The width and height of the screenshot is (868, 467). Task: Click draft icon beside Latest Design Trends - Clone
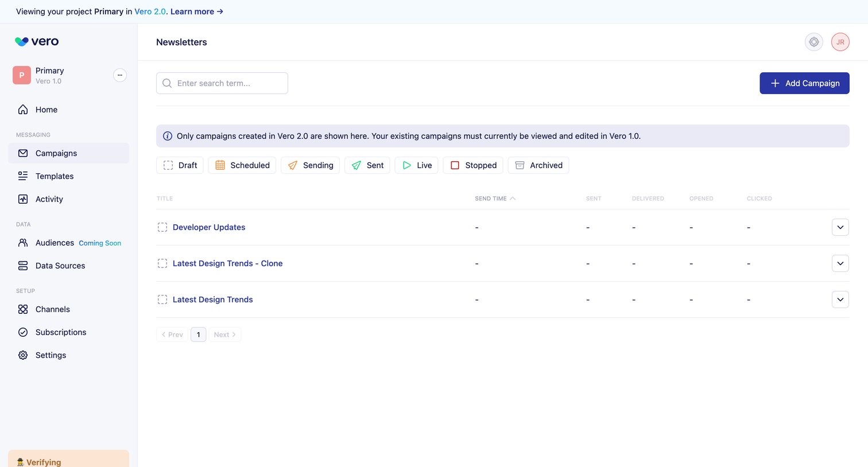(162, 263)
